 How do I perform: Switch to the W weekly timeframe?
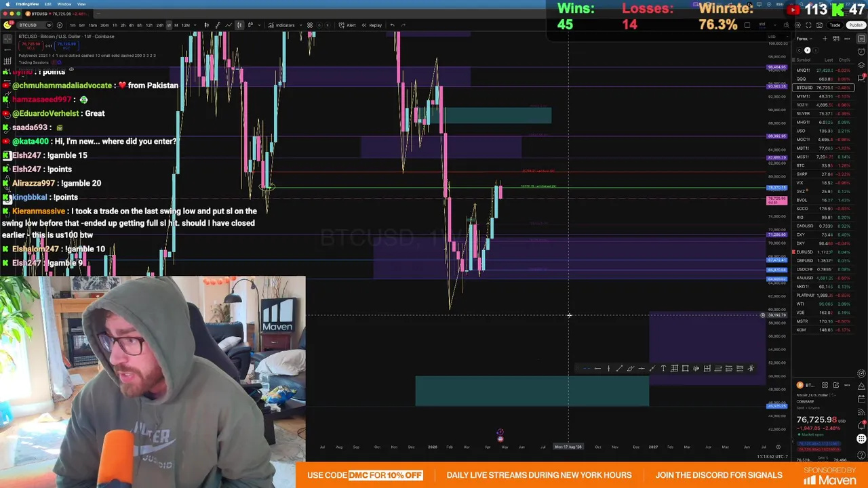[169, 25]
